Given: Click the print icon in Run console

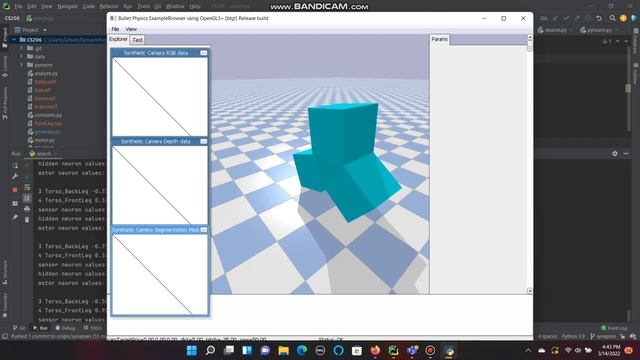Looking at the screenshot, I should coord(27,209).
